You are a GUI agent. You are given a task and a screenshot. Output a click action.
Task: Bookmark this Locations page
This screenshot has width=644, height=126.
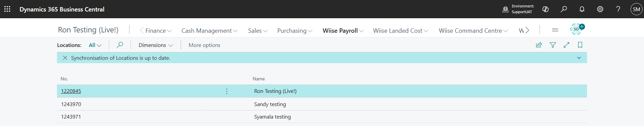tap(580, 45)
